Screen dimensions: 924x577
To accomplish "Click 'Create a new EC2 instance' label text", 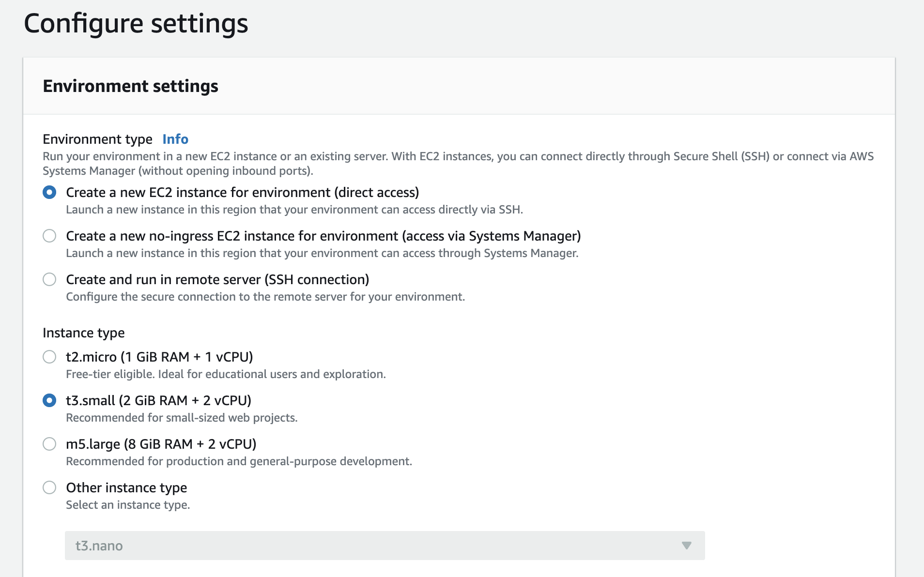I will point(242,192).
